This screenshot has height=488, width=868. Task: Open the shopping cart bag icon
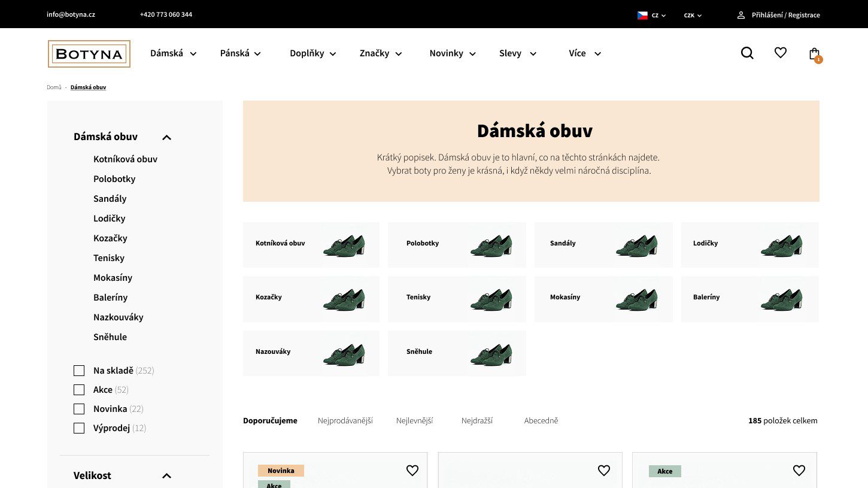pos(814,54)
